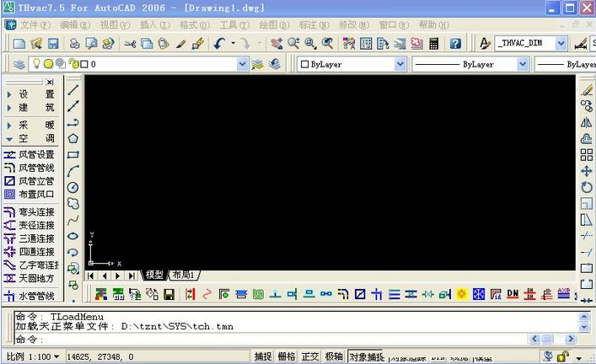
Task: Select the Line draw tool
Action: tap(73, 89)
